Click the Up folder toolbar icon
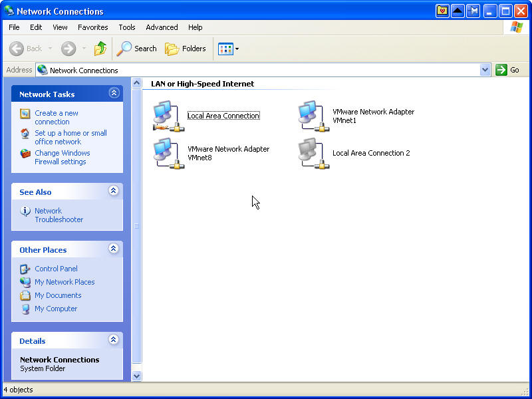 (x=100, y=49)
